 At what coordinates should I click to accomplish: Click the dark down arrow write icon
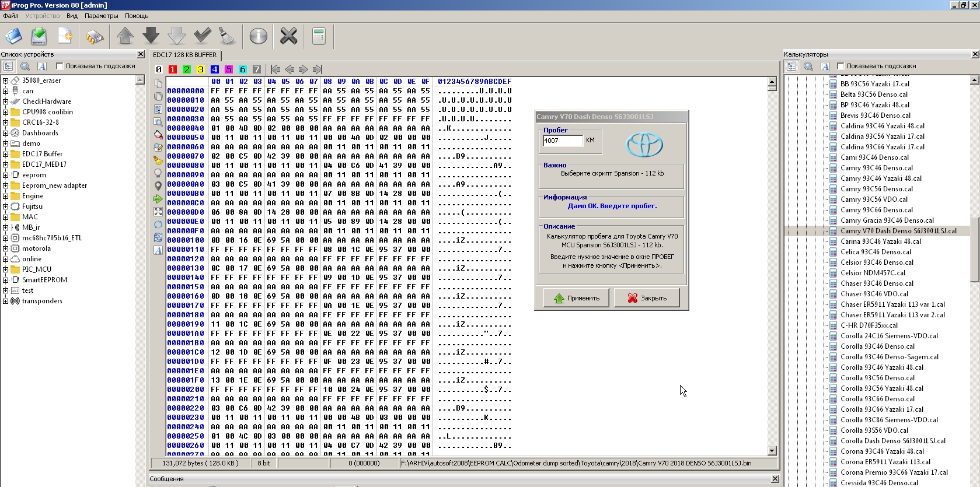click(151, 37)
